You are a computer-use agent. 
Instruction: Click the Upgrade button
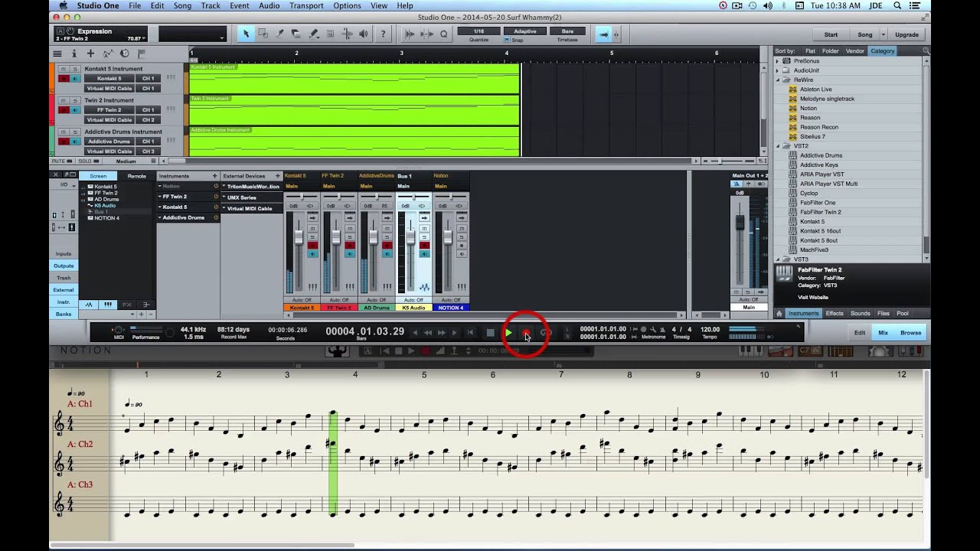pyautogui.click(x=906, y=34)
